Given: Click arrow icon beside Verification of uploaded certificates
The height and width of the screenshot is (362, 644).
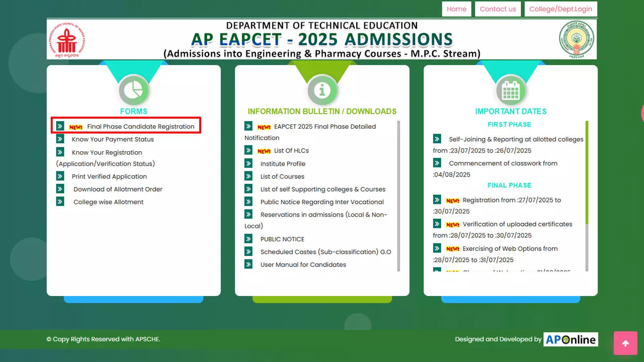Looking at the screenshot, I should [x=437, y=224].
